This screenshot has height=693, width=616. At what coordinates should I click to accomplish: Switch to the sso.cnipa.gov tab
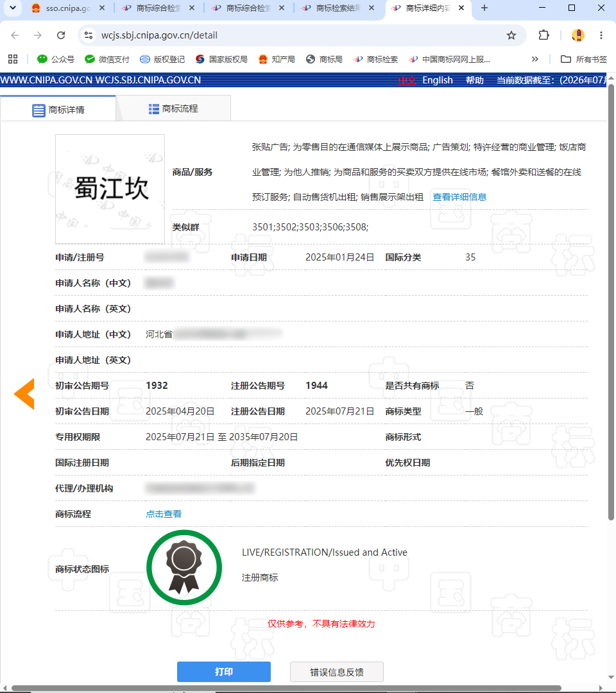click(x=69, y=8)
